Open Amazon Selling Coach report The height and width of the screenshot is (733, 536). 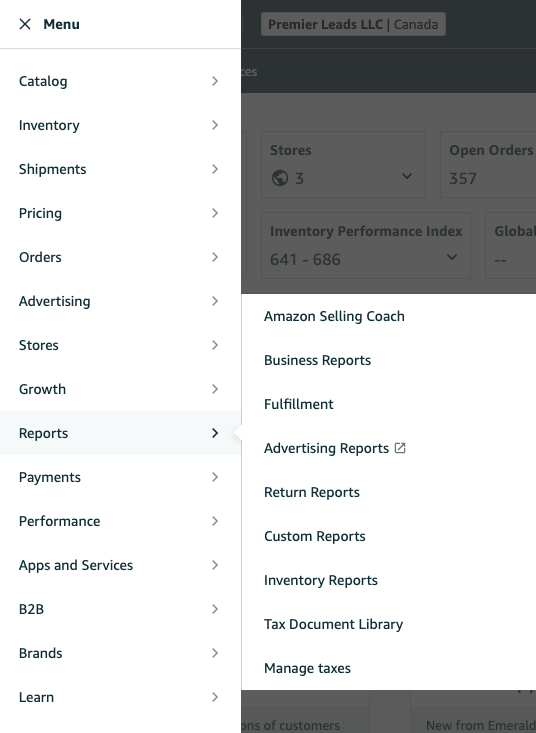point(334,316)
